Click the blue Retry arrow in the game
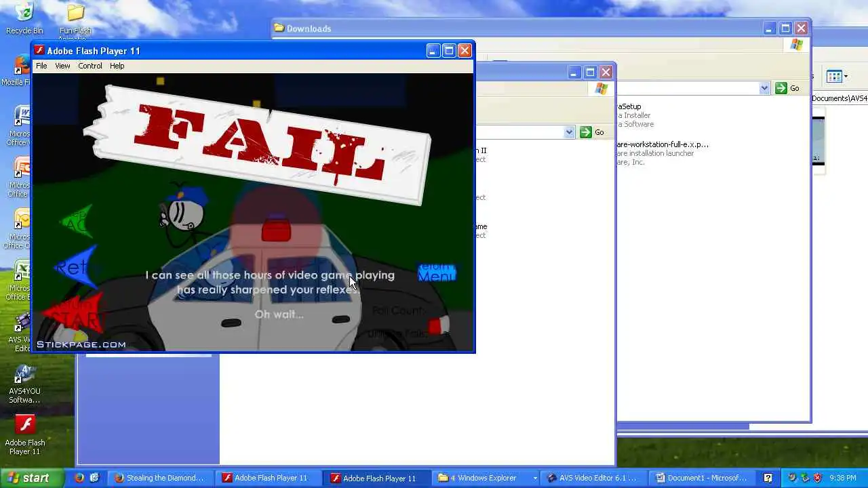Viewport: 868px width, 488px height. (75, 266)
